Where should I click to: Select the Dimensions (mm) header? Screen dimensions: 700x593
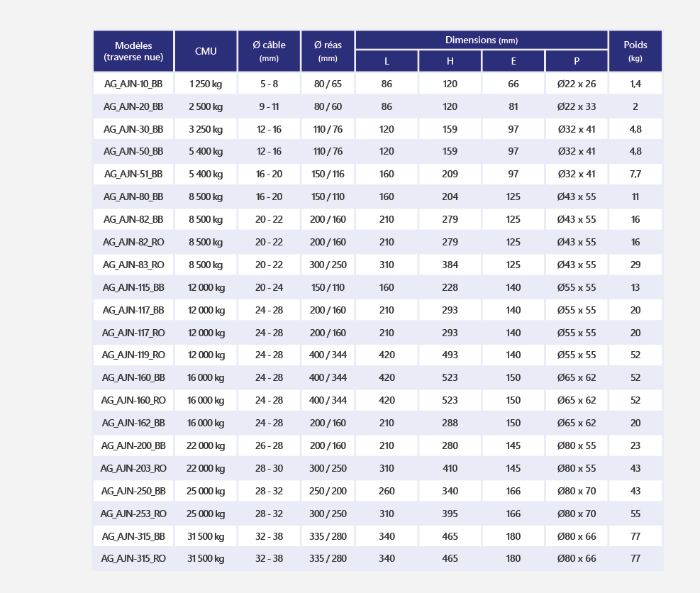pos(482,40)
